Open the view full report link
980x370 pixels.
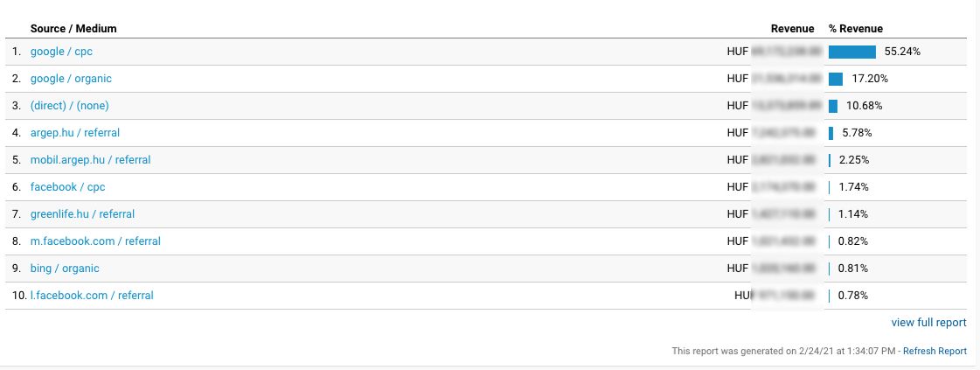point(928,323)
